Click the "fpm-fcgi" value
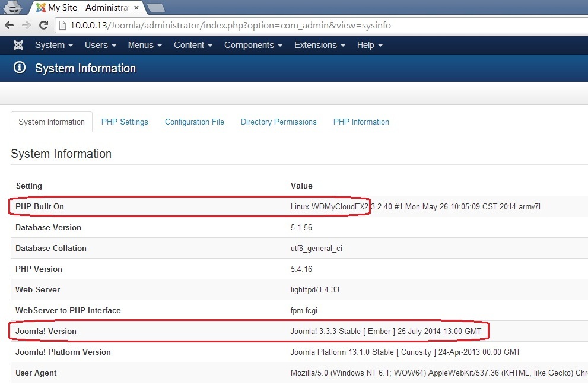Viewport: 588px width, 385px height. tap(304, 311)
